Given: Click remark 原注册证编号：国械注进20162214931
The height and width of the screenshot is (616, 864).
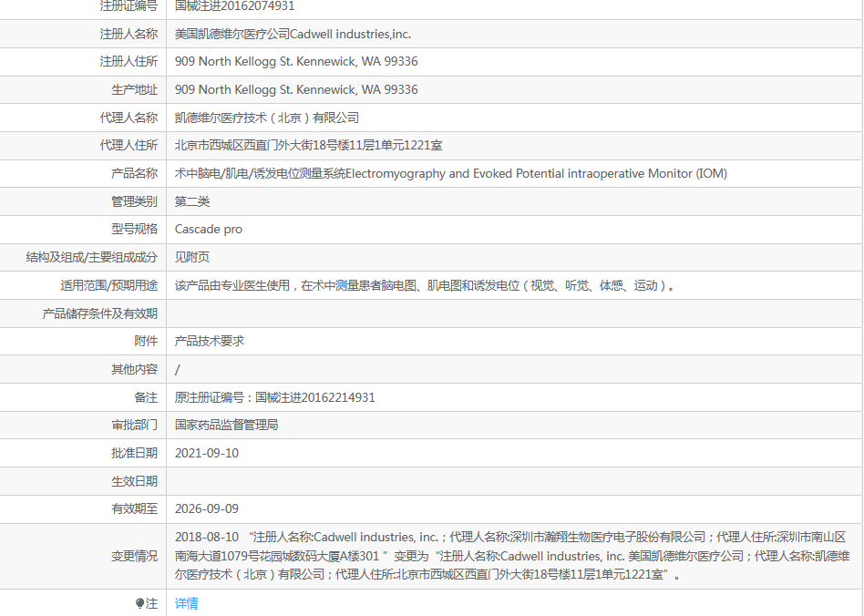Looking at the screenshot, I should click(x=275, y=398).
